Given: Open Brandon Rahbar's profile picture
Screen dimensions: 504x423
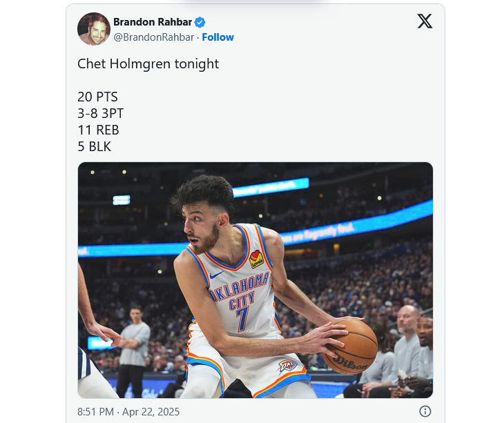Looking at the screenshot, I should [93, 29].
